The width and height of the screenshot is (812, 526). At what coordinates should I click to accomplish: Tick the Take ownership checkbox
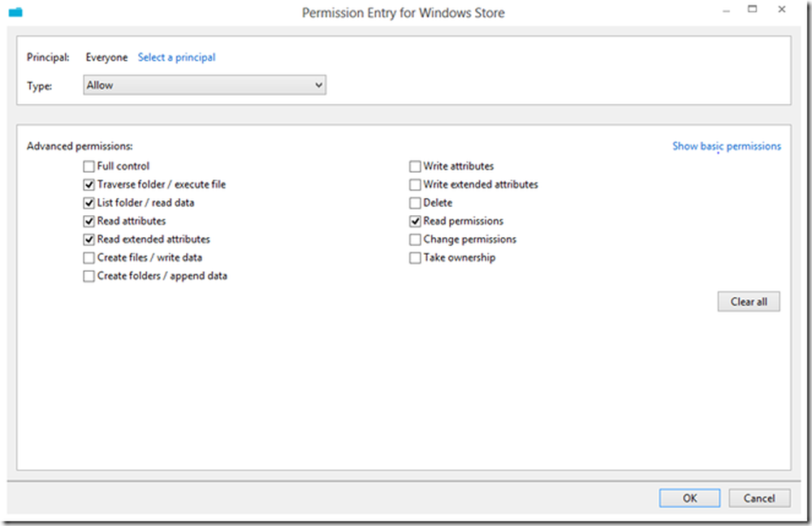[415, 257]
